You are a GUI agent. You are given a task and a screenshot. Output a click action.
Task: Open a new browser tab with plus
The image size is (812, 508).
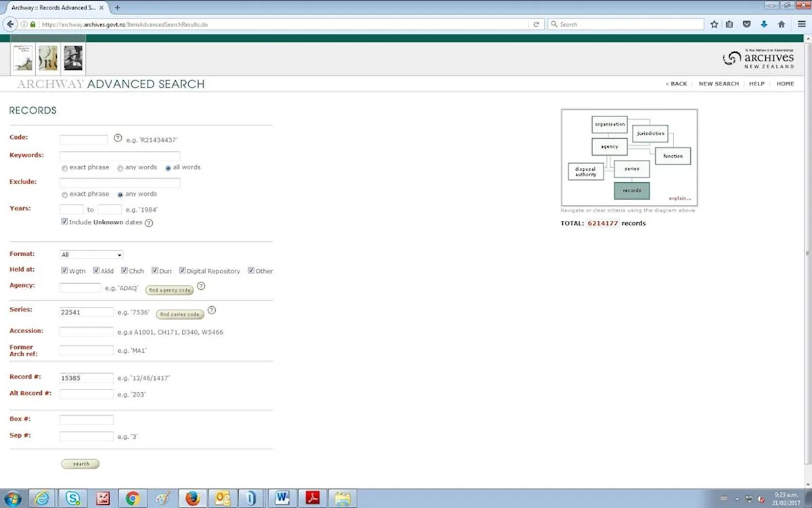point(117,7)
